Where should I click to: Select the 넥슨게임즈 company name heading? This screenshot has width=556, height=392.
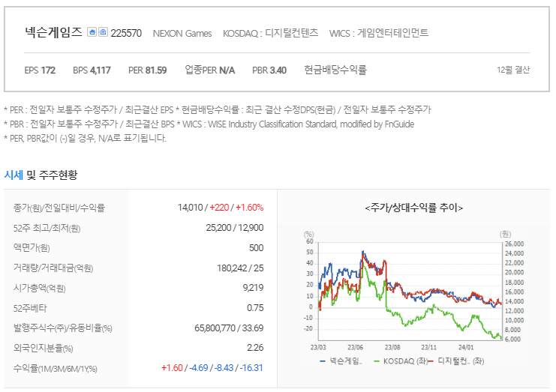[53, 32]
